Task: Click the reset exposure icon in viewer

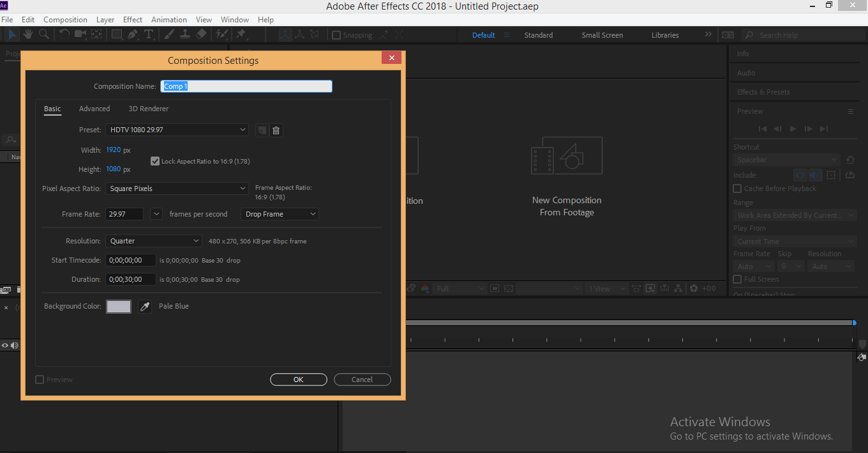Action: 693,289
